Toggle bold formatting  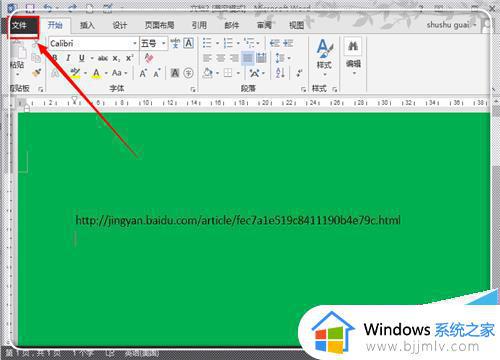pyautogui.click(x=55, y=58)
